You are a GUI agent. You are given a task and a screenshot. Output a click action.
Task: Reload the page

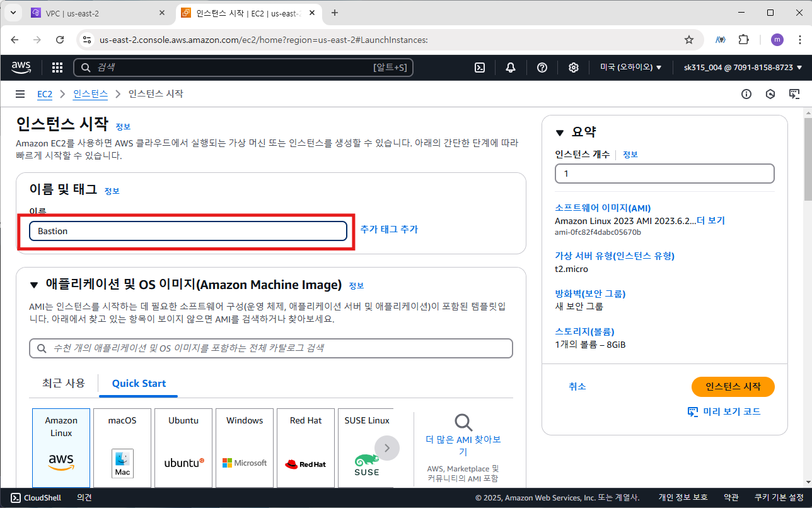[x=60, y=40]
